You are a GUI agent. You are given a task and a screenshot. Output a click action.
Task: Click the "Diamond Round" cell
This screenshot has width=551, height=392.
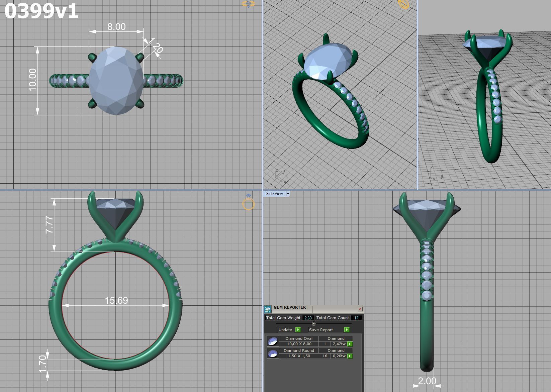(299, 351)
